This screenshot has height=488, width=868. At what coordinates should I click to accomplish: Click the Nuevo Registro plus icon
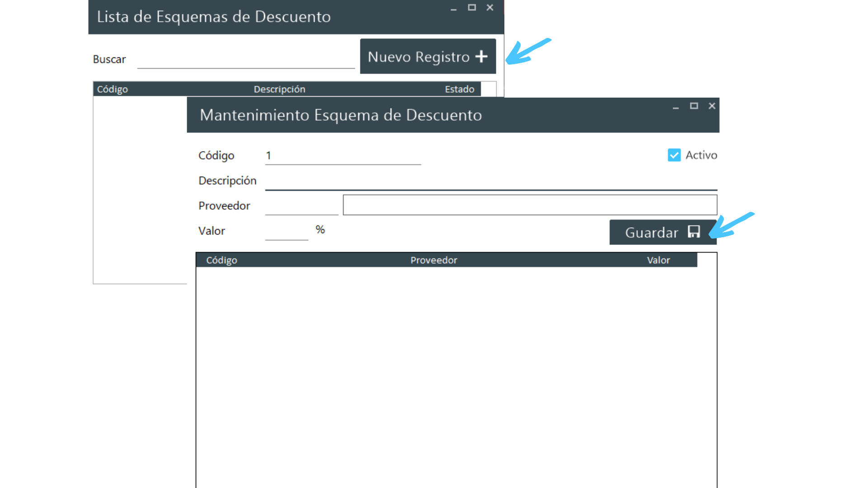(481, 56)
